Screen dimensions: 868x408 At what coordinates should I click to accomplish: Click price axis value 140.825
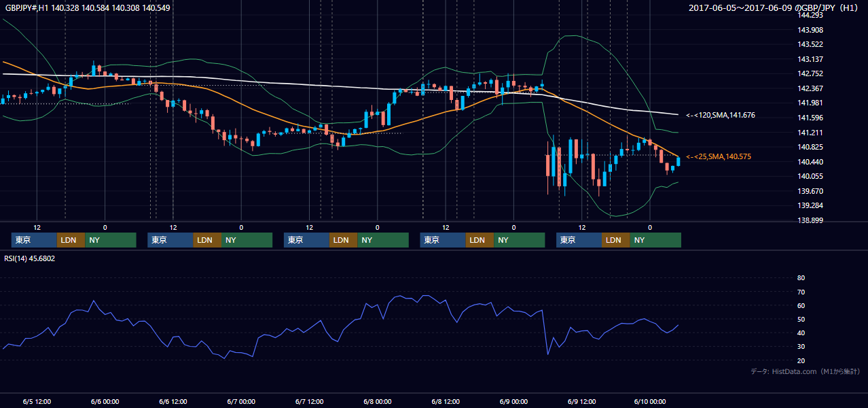(x=810, y=147)
